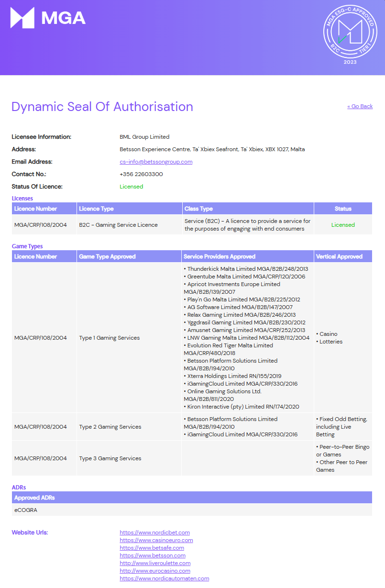This screenshot has height=588, width=385.
Task: Click the 'Casino' vertical entry
Action: click(327, 334)
